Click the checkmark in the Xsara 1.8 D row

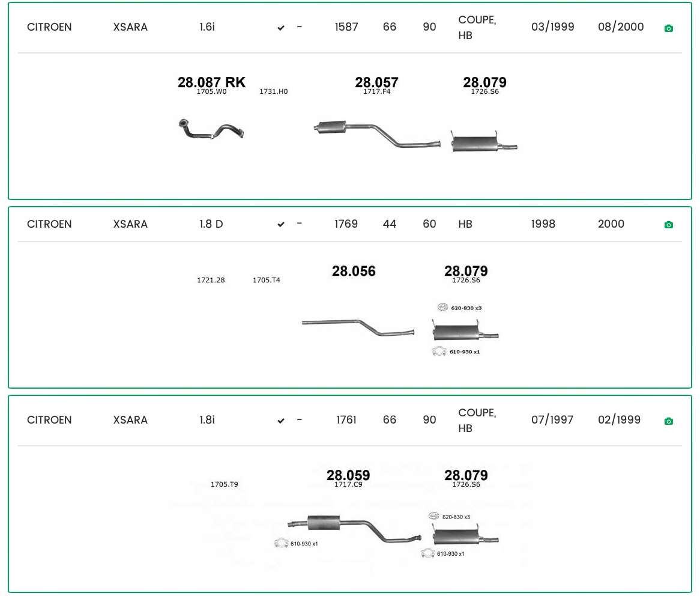coord(281,225)
